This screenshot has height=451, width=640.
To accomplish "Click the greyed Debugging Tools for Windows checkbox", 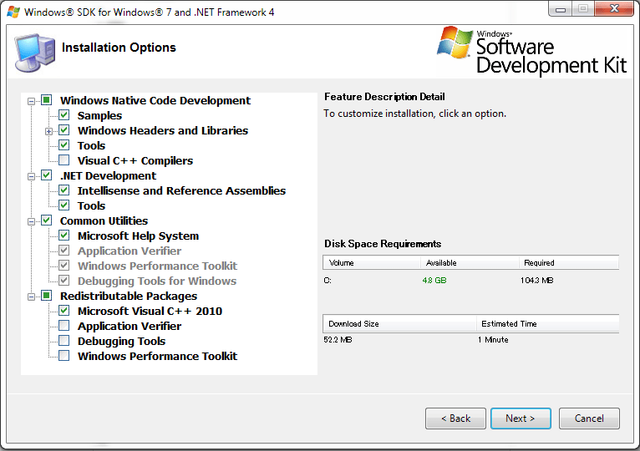I will [x=64, y=281].
